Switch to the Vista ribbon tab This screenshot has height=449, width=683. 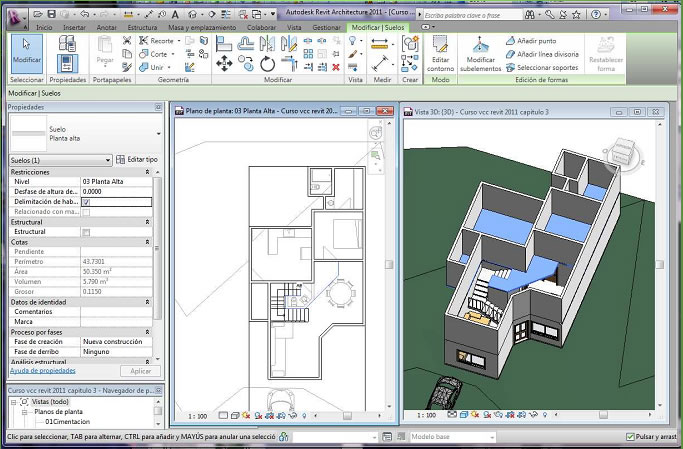coord(294,27)
